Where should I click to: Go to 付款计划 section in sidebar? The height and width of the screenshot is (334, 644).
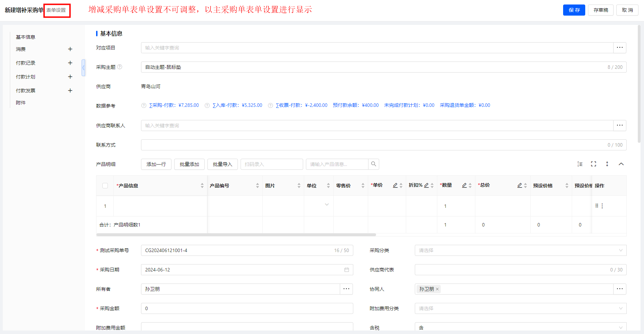(26, 77)
